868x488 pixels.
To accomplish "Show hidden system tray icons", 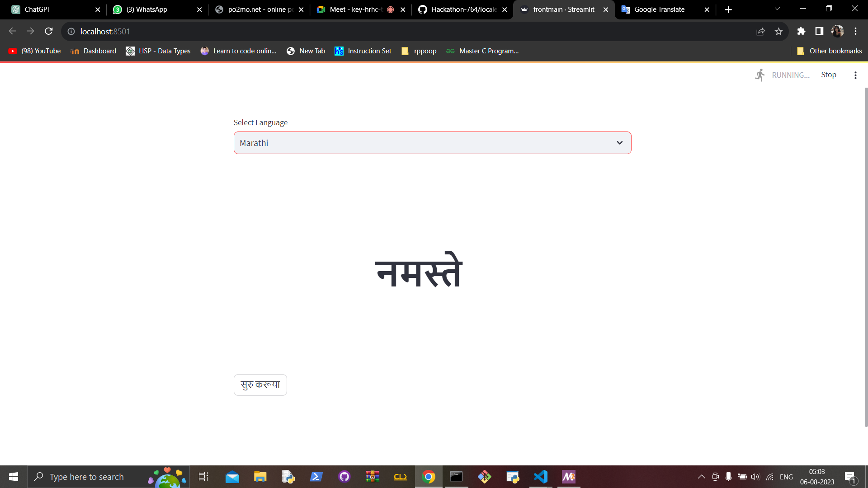I will tap(701, 477).
